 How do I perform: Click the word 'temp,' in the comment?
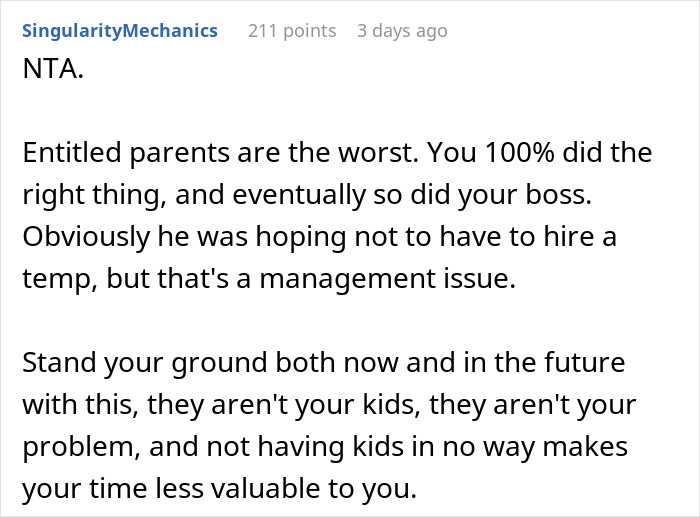pos(60,279)
